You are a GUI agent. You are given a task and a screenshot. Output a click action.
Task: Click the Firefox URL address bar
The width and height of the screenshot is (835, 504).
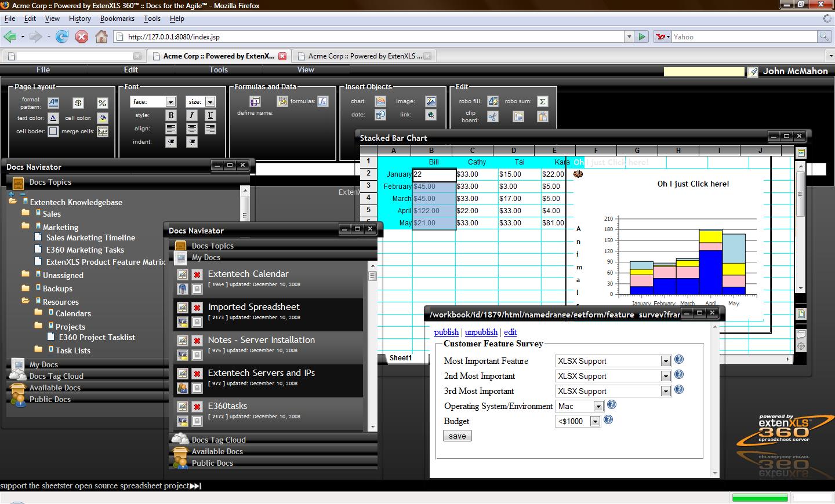tap(369, 36)
